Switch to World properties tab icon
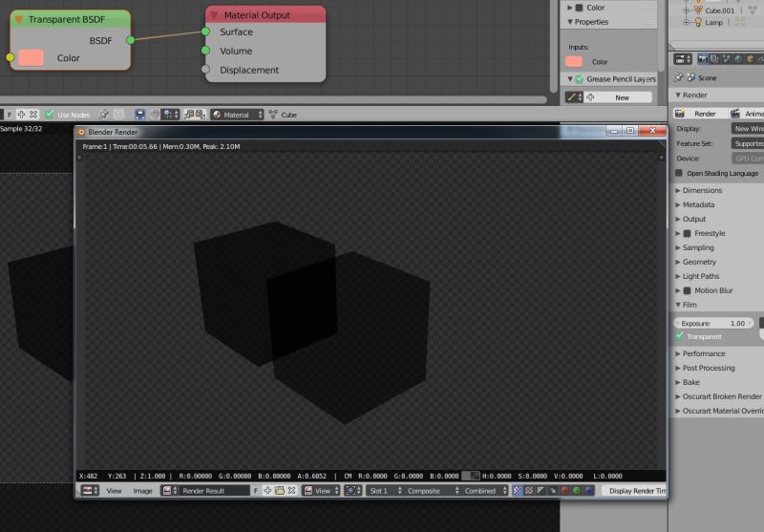The image size is (764, 532). click(x=738, y=59)
